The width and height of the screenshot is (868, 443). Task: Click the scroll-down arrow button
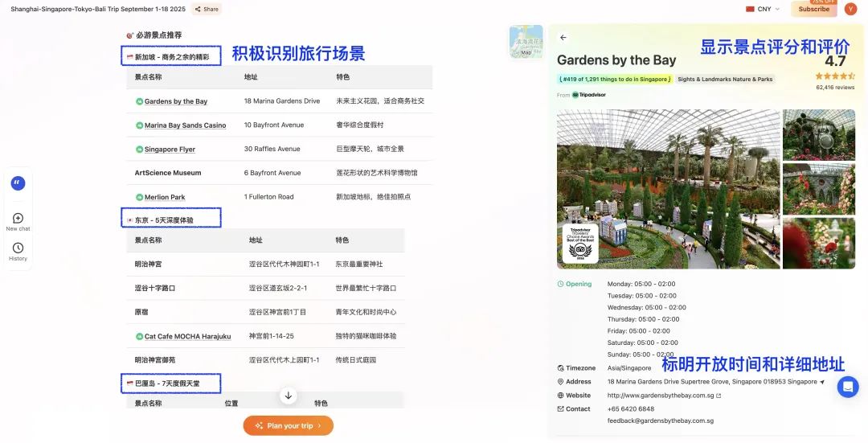click(x=289, y=396)
